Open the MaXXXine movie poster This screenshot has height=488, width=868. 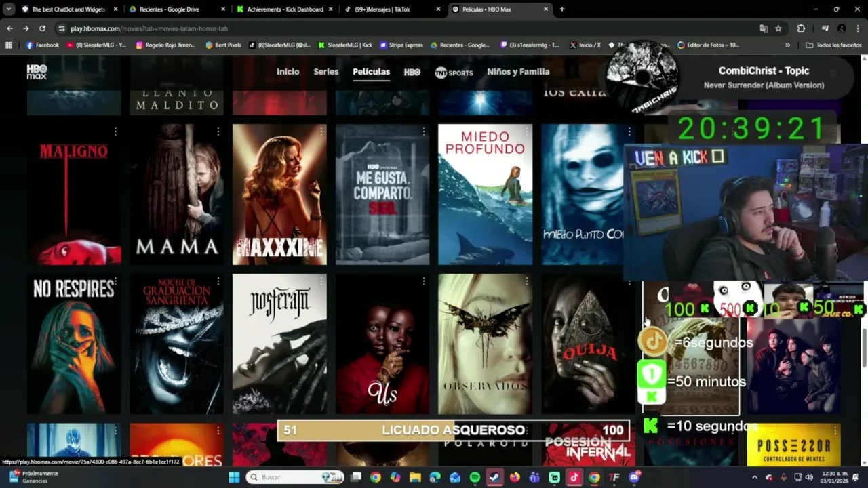[279, 195]
